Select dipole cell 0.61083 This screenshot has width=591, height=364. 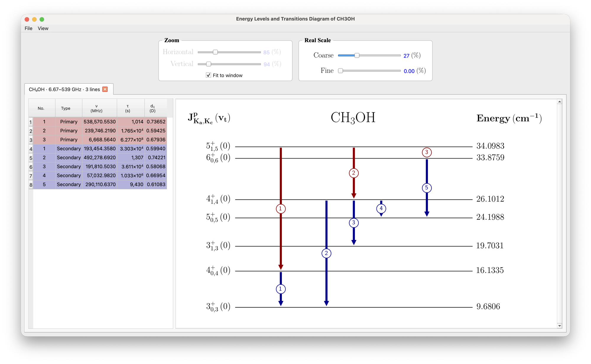[x=156, y=185]
